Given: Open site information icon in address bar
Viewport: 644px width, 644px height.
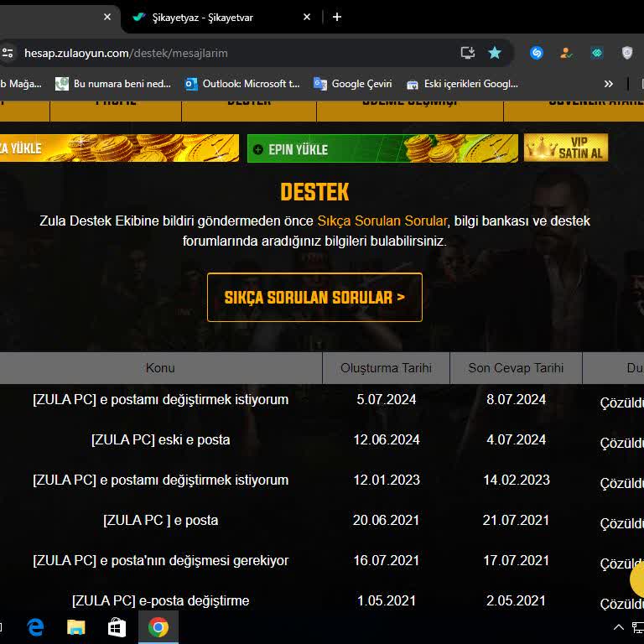Looking at the screenshot, I should [x=8, y=53].
